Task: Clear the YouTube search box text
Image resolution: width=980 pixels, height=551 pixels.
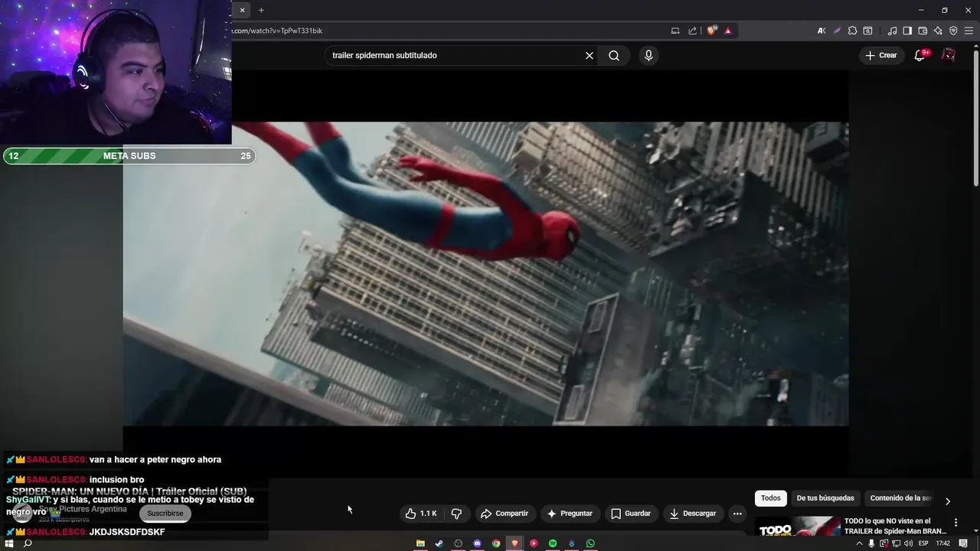Action: 590,55
